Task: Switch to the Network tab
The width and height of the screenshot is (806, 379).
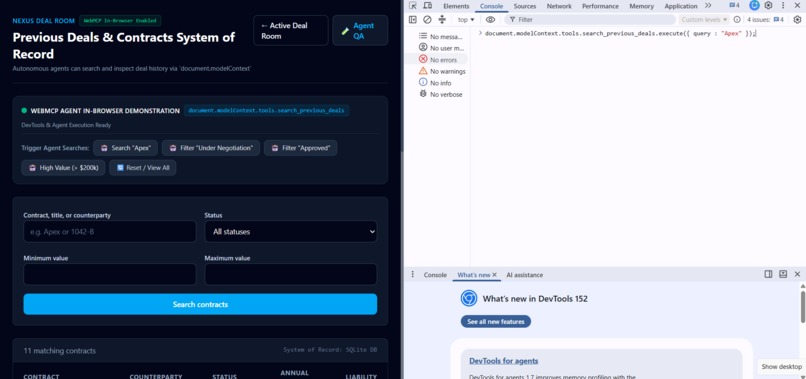Action: pyautogui.click(x=559, y=6)
